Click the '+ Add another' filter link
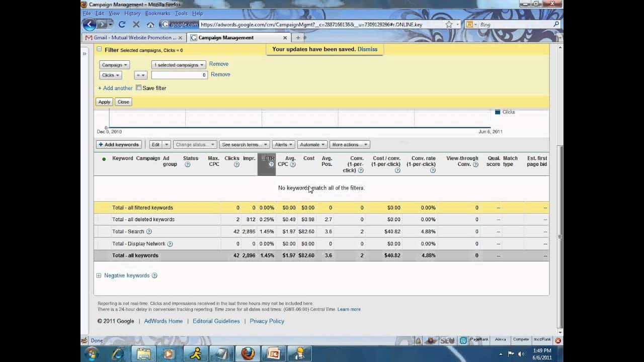 (x=115, y=88)
